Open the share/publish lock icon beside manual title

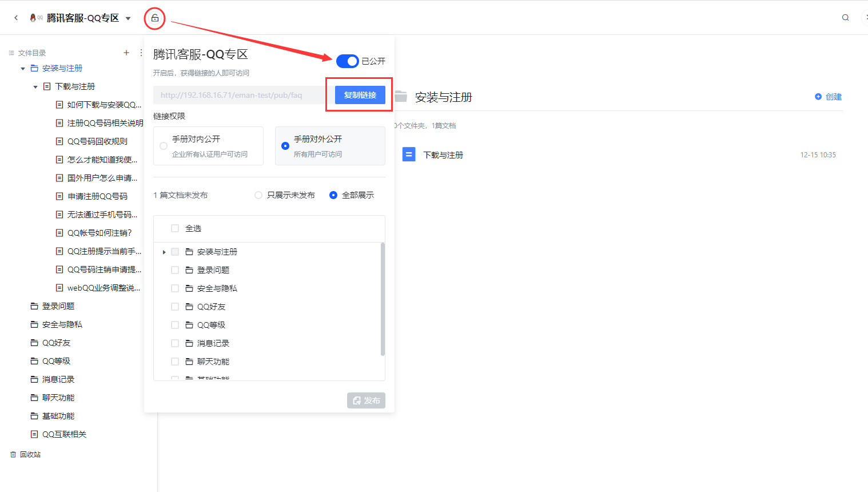154,17
